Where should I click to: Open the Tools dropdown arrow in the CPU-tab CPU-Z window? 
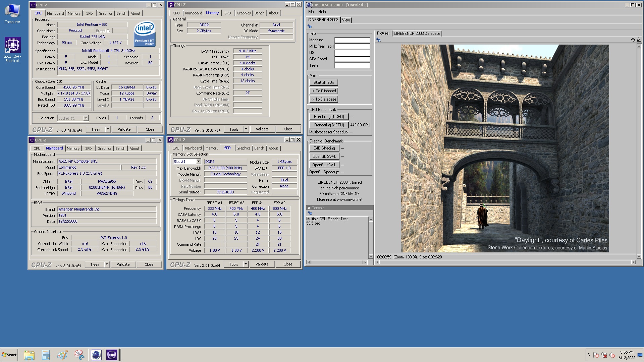coord(108,129)
